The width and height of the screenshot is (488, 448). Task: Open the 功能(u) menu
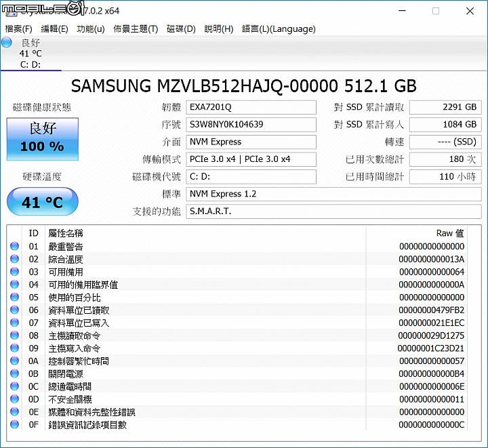tap(91, 29)
